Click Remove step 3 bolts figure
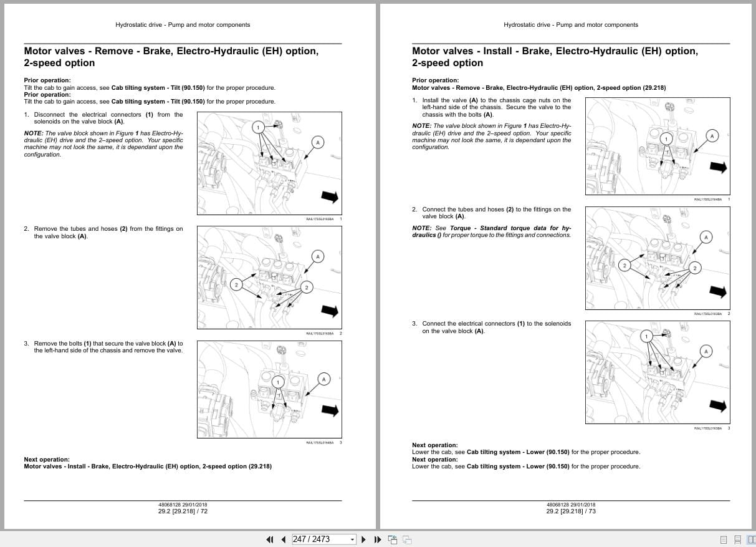The width and height of the screenshot is (756, 547). pos(269,389)
